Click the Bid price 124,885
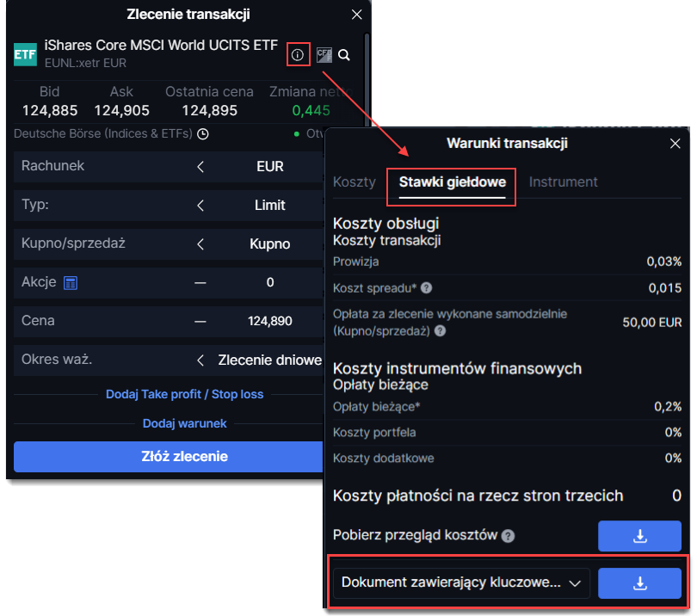 coord(50,110)
